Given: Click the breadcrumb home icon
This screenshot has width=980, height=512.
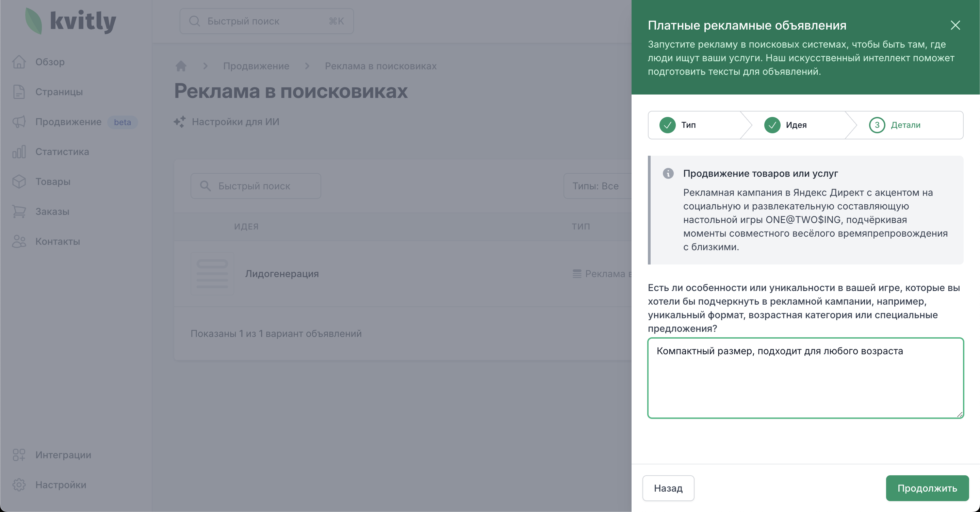Looking at the screenshot, I should pyautogui.click(x=181, y=66).
